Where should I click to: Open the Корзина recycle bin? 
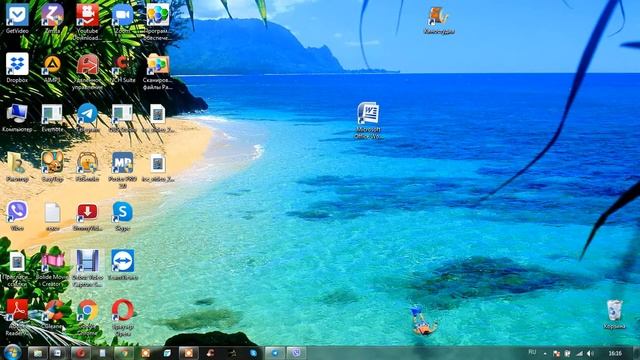[x=614, y=311]
